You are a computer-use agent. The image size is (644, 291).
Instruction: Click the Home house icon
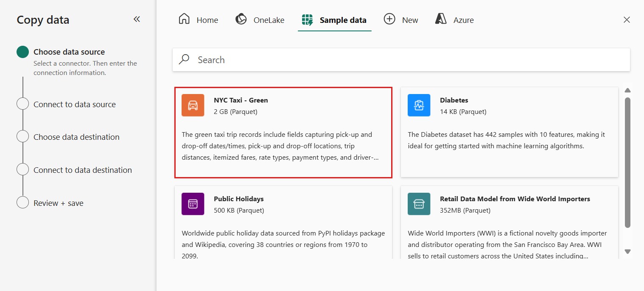click(x=184, y=19)
